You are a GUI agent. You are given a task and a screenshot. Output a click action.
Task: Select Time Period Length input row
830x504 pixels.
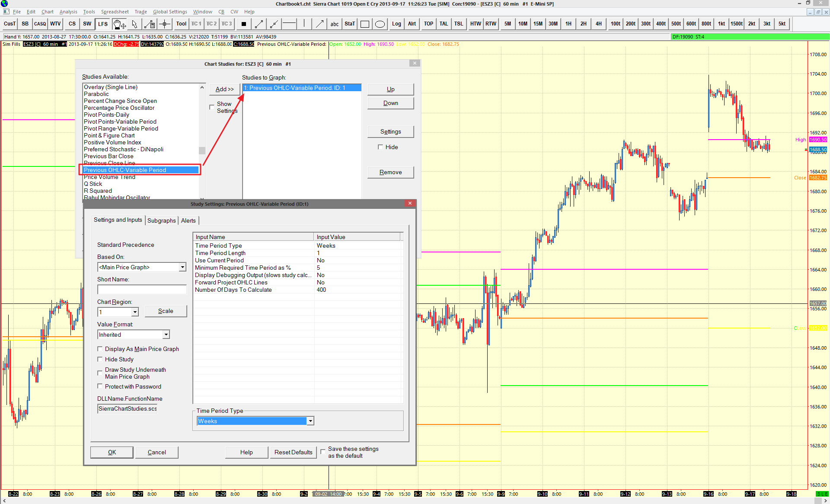(298, 253)
